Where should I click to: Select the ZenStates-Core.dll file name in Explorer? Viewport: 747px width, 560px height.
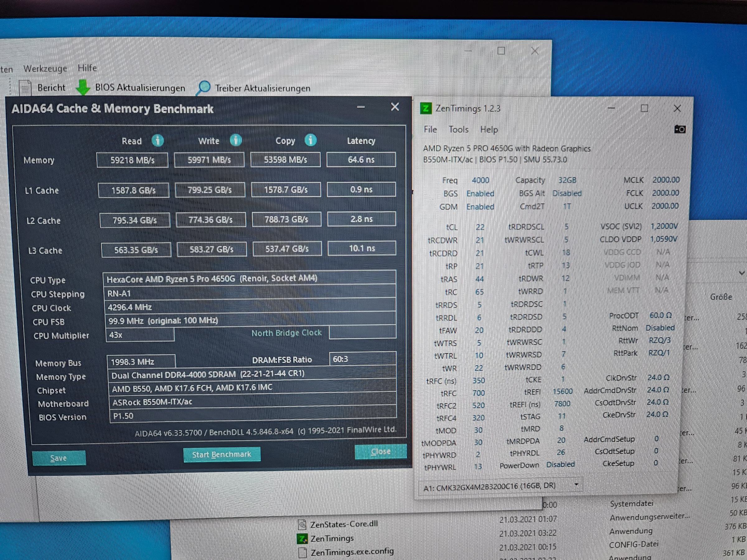pos(344,524)
